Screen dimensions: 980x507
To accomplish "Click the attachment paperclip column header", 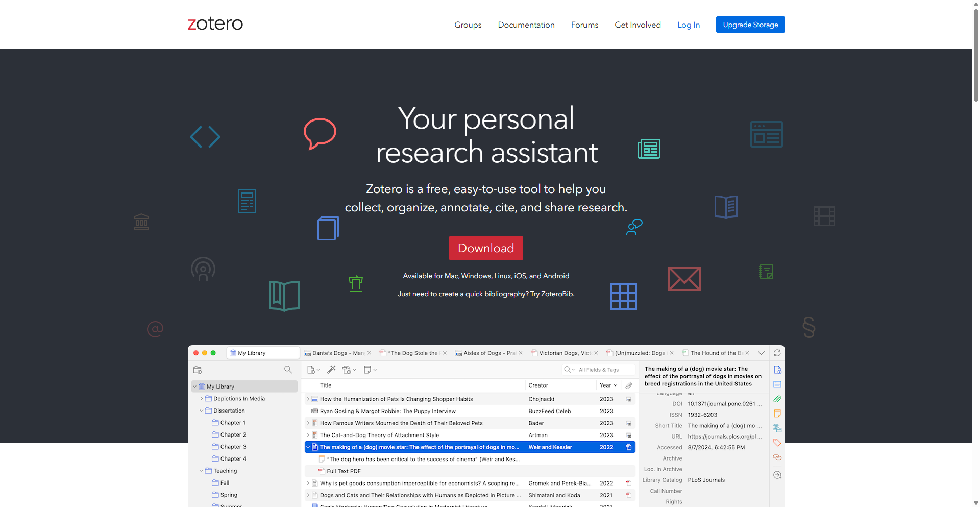I will (x=629, y=385).
